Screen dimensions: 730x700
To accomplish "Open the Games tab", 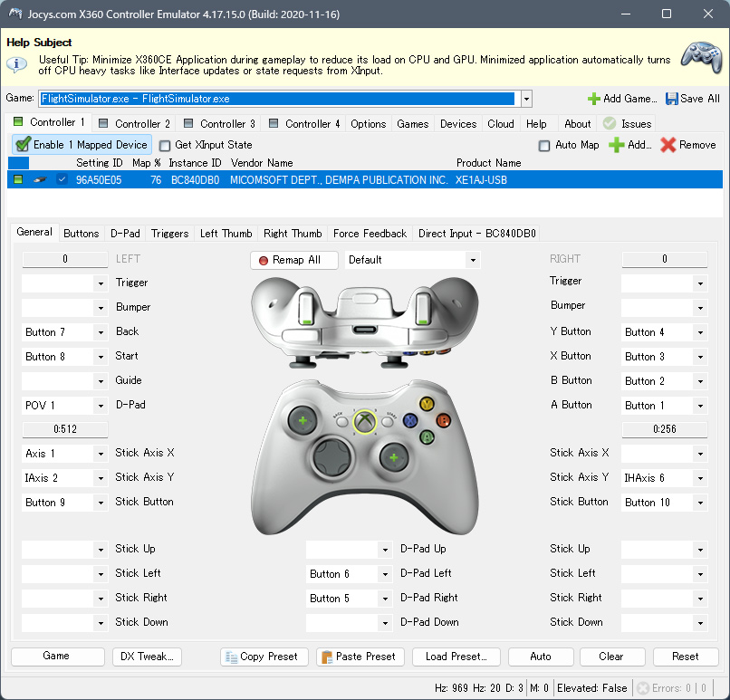I will pos(412,124).
